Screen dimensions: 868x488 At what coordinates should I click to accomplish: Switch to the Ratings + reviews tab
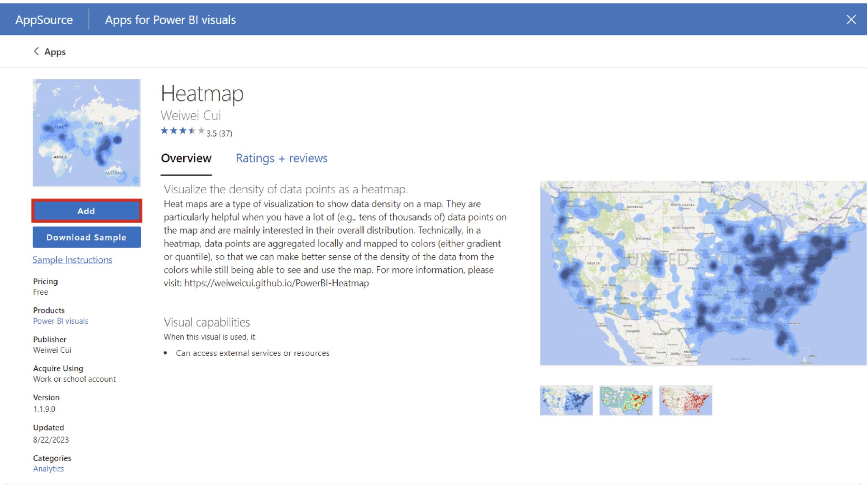click(281, 158)
